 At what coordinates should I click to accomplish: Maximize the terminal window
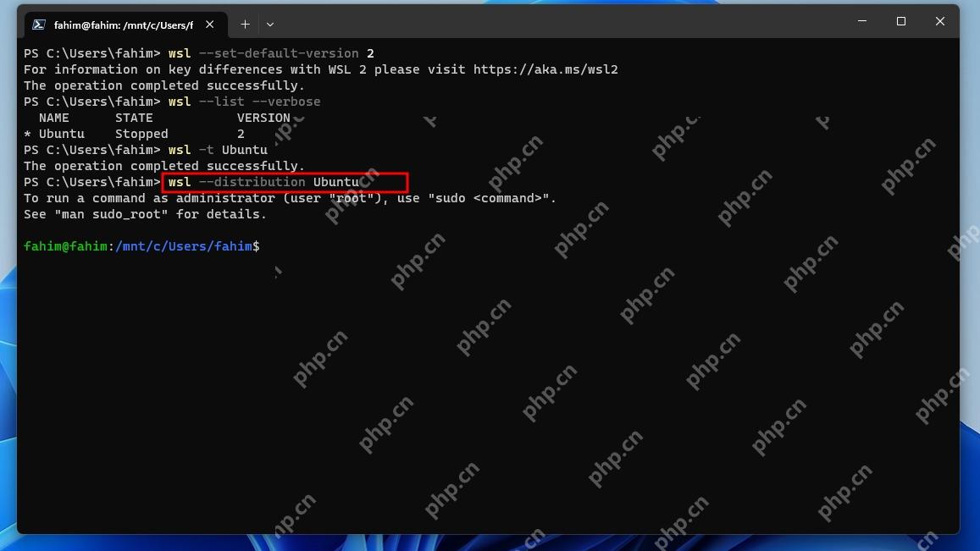(901, 21)
